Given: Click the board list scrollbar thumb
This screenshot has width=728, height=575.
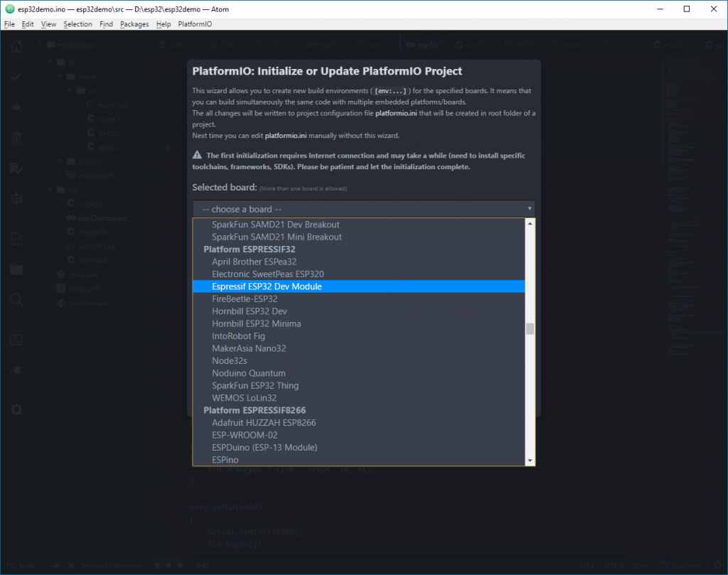Looking at the screenshot, I should coord(530,328).
